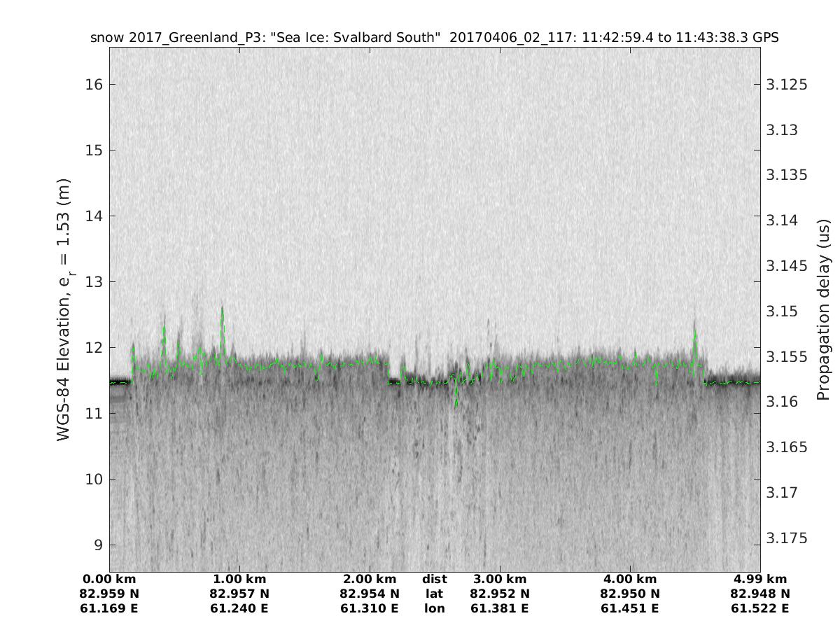The height and width of the screenshot is (630, 840).
Task: Click the Propagation delay (us) axis label
Action: [x=824, y=309]
